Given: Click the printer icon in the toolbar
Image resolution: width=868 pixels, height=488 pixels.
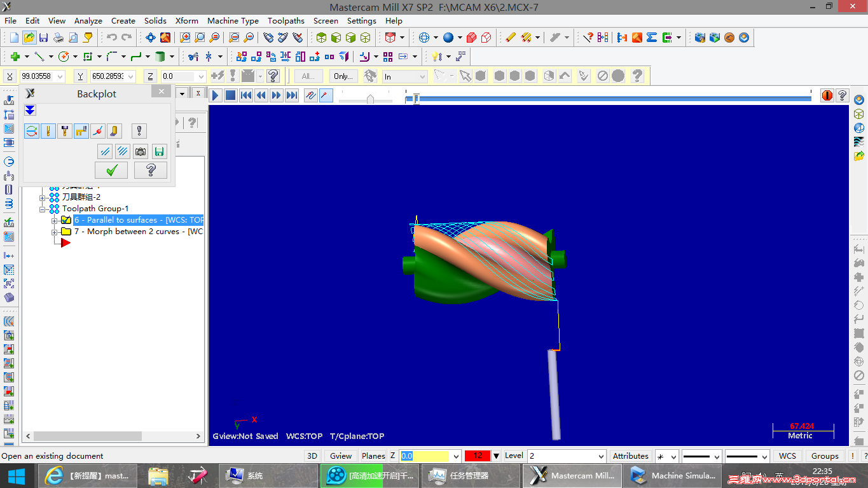Looking at the screenshot, I should (59, 38).
